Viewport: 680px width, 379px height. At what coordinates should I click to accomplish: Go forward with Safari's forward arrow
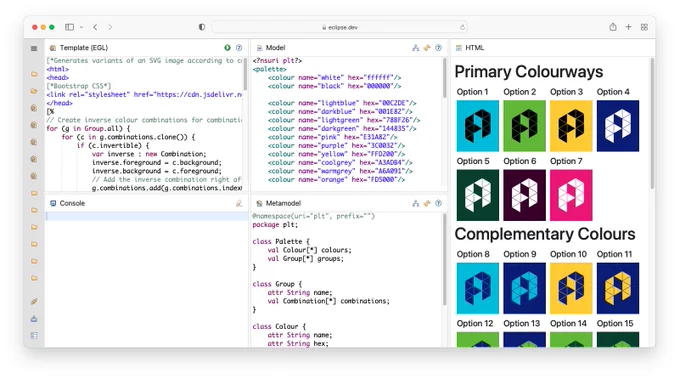pos(110,27)
